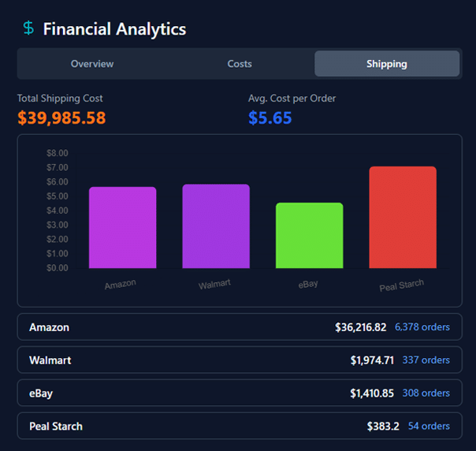Click the $1,410.85 eBay shipping amount
Image resolution: width=476 pixels, height=451 pixels.
point(372,393)
